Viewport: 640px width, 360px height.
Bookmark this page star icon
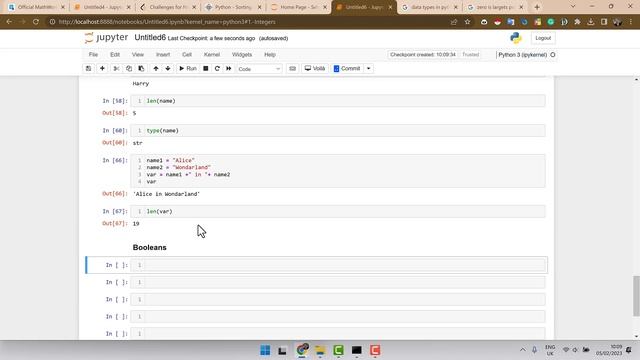pos(467,22)
